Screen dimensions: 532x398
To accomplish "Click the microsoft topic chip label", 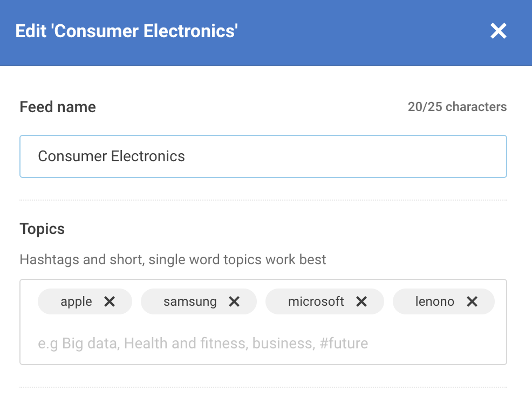I will [316, 301].
